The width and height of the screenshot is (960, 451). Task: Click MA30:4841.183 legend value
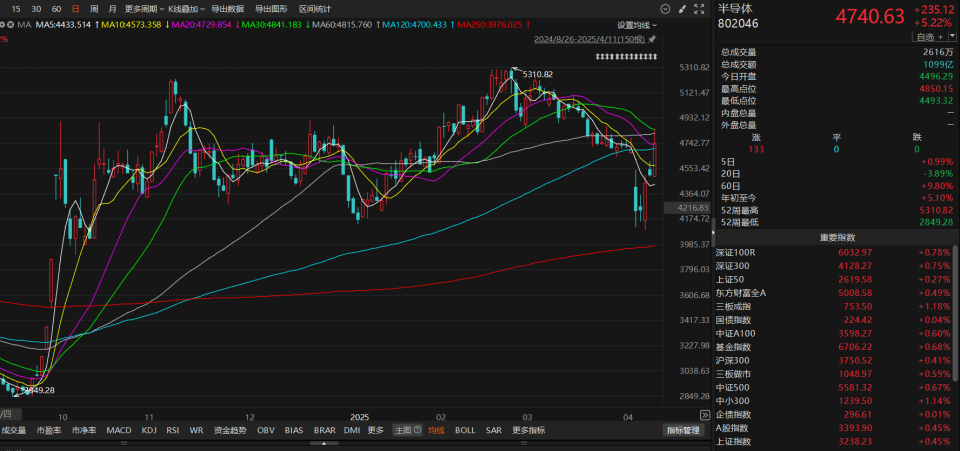272,25
